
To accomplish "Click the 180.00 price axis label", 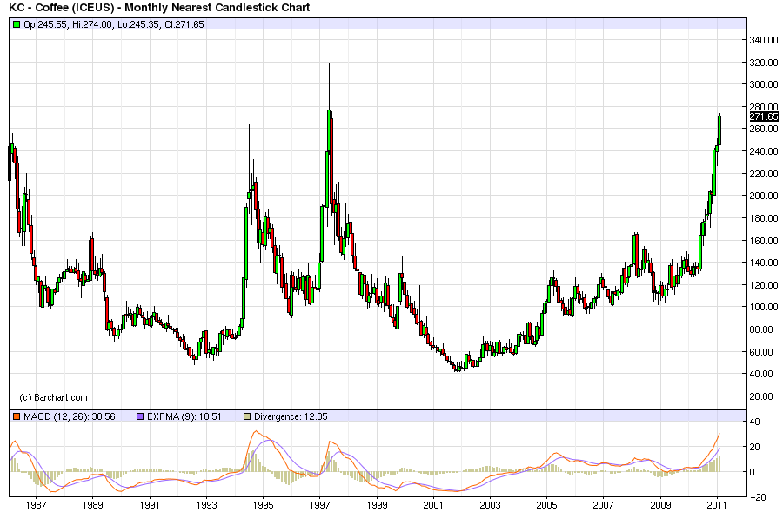I will [764, 218].
